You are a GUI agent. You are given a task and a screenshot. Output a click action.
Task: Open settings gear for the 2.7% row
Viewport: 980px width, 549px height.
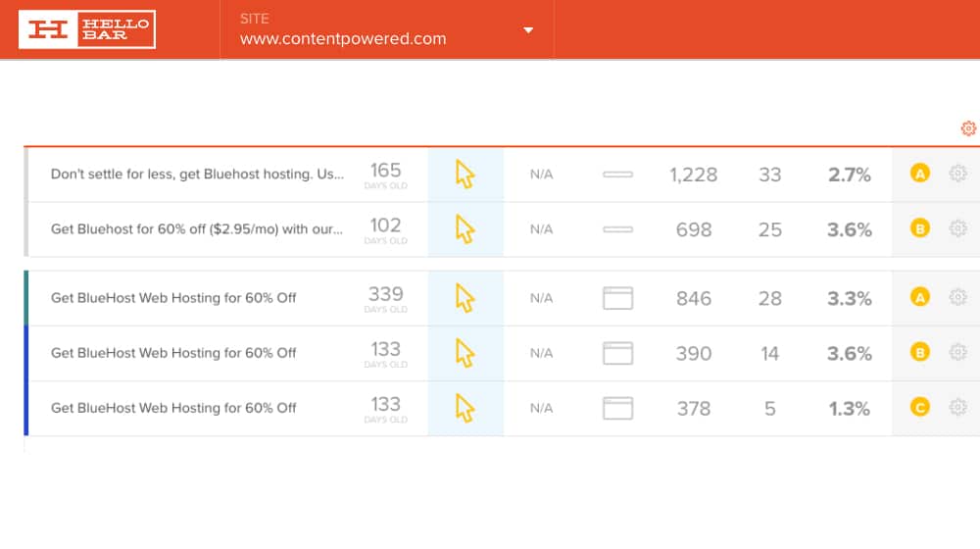(x=958, y=174)
